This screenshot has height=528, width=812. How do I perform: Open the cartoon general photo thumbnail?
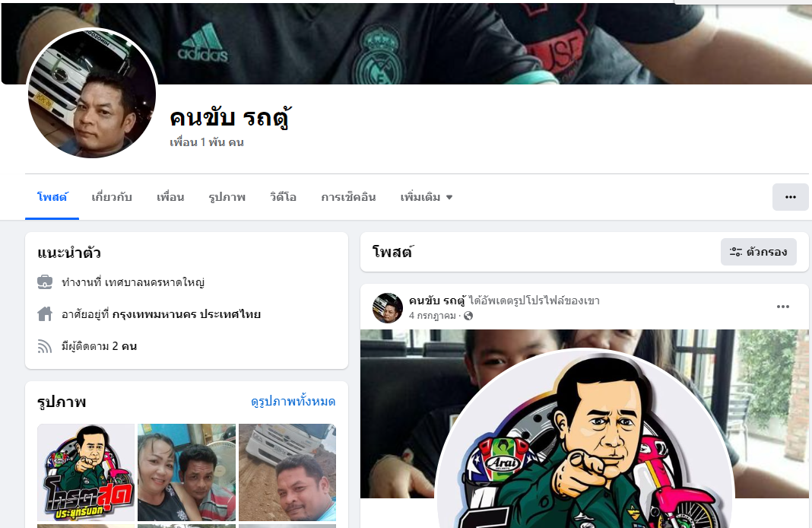86,472
